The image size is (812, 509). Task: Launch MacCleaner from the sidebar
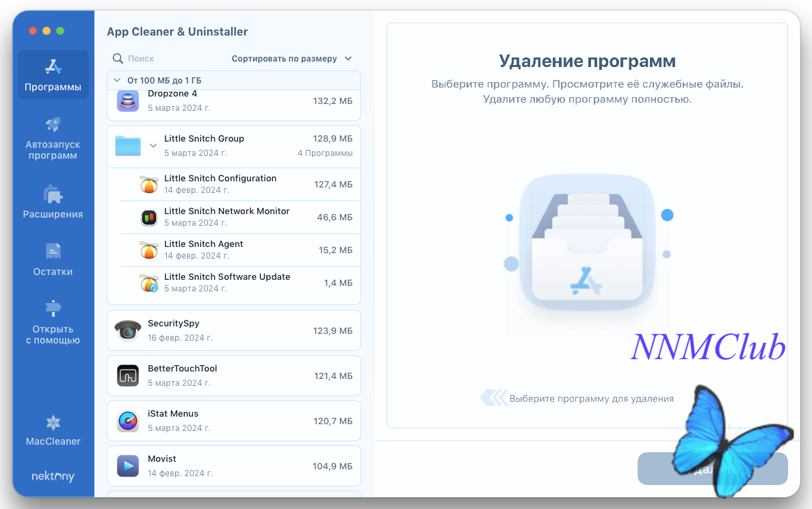pos(53,431)
